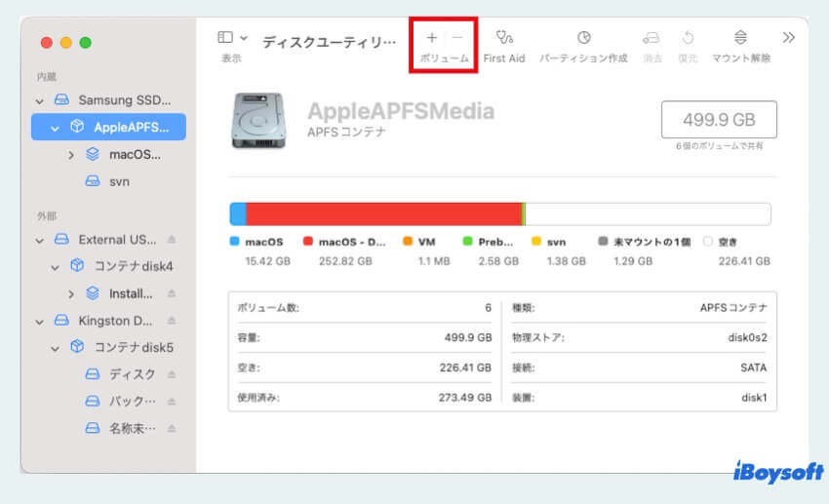
Task: Remove a volume with the minus button
Action: point(457,37)
